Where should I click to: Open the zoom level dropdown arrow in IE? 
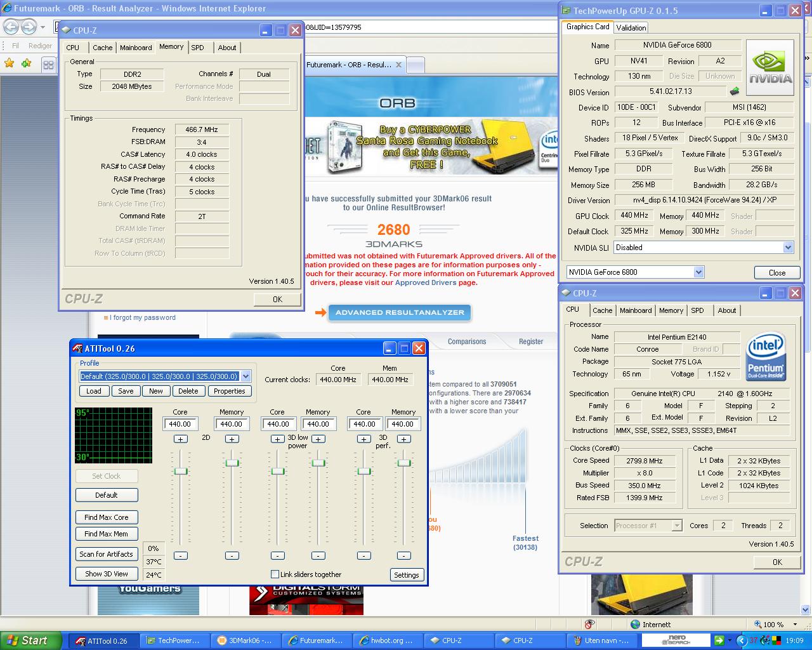click(x=794, y=625)
